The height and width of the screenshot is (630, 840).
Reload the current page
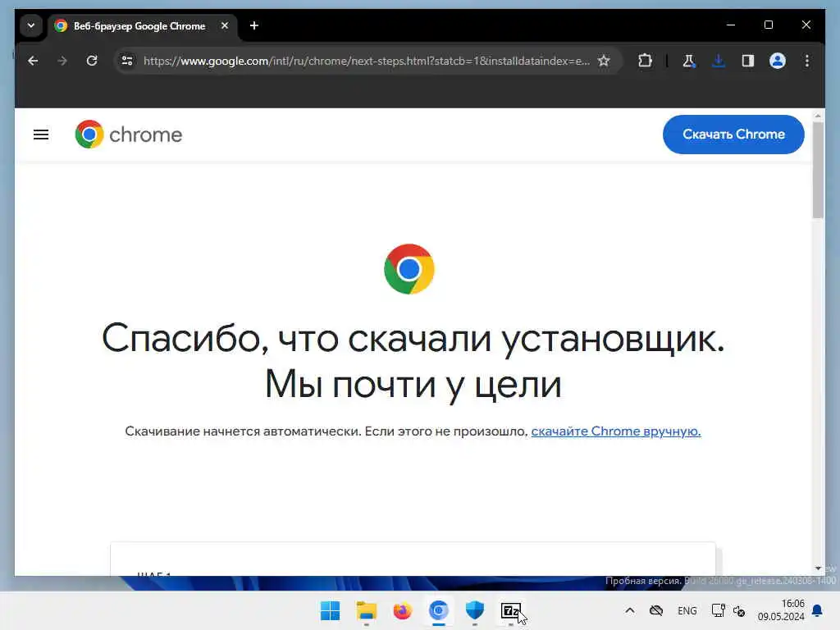[x=92, y=61]
